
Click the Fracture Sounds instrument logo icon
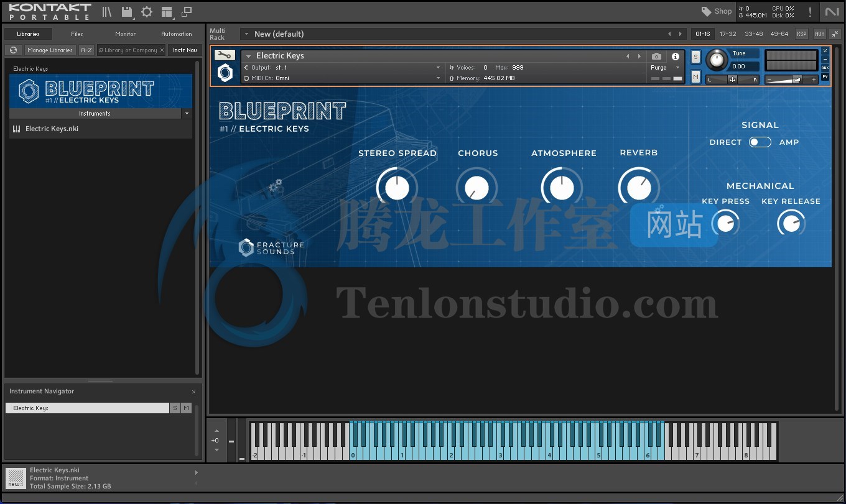tap(225, 73)
